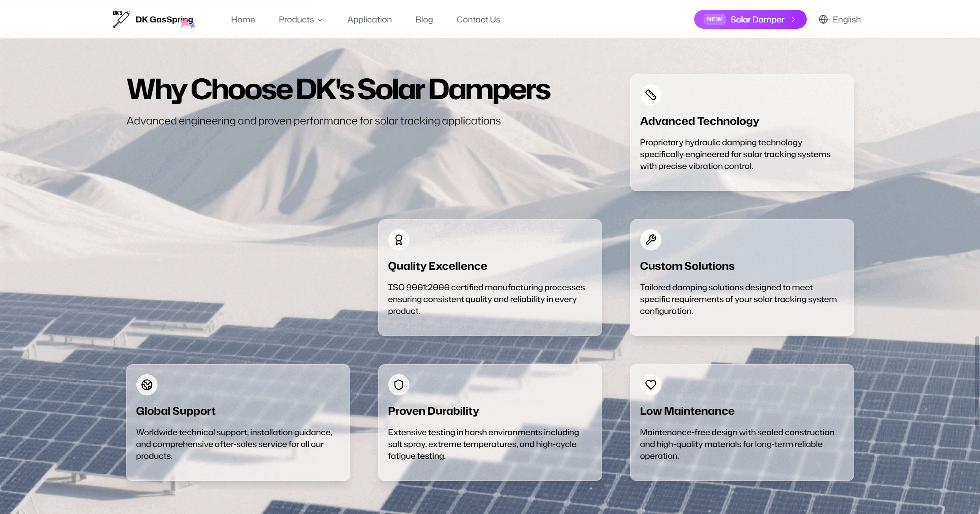Viewport: 980px width, 514px height.
Task: Click the DK GasSpring logo icon
Action: click(121, 19)
